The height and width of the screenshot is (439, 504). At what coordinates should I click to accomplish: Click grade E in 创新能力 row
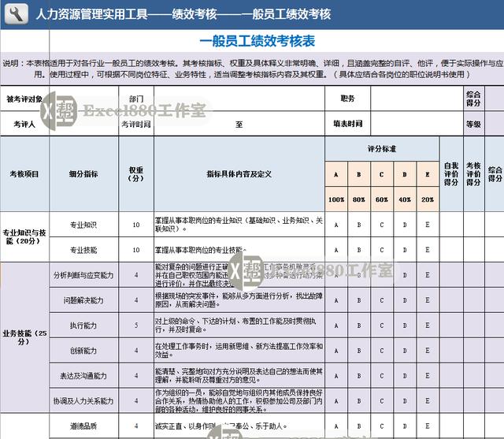[x=428, y=350]
